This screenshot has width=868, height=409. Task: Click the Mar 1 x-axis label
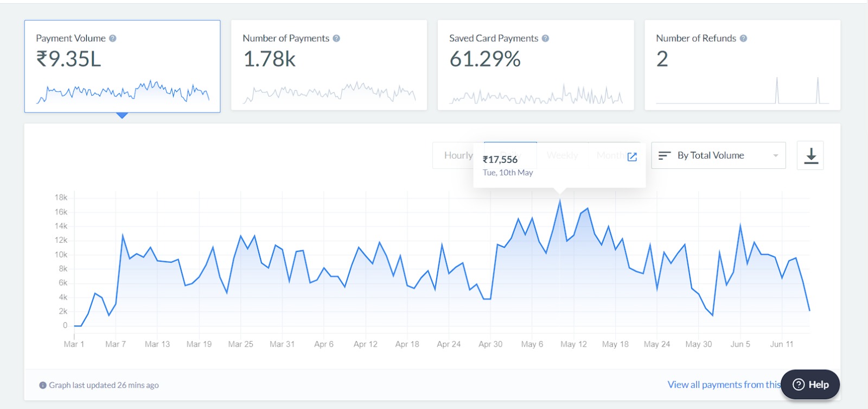[x=74, y=344]
